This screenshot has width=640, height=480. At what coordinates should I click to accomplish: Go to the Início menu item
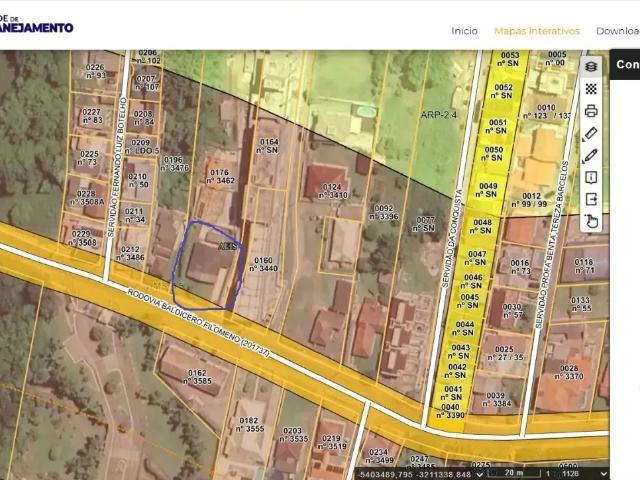click(x=464, y=31)
